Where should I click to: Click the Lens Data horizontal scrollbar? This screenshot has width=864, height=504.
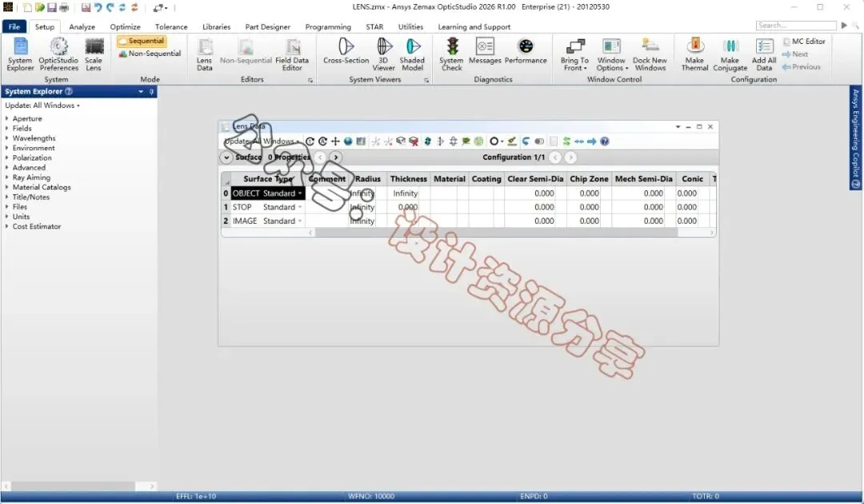pyautogui.click(x=496, y=233)
